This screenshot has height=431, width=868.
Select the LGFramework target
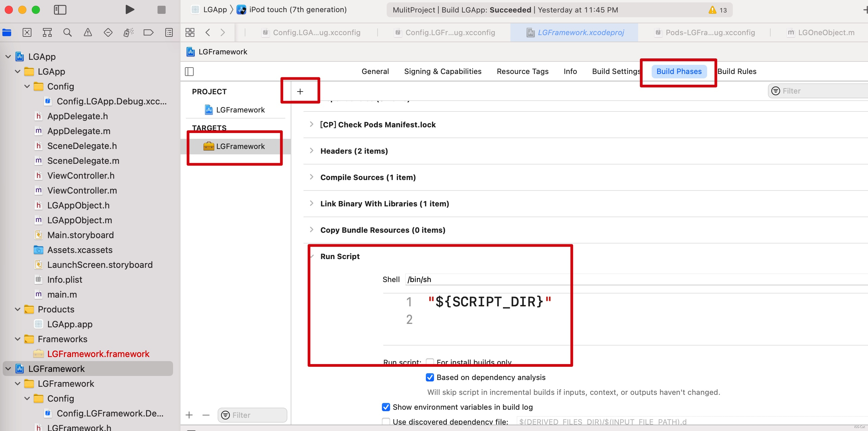240,146
